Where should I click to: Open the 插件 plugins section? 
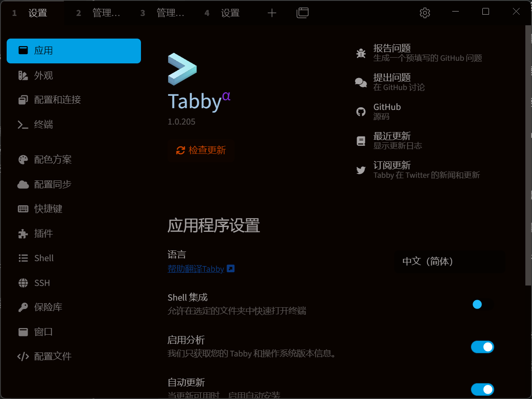pyautogui.click(x=74, y=234)
